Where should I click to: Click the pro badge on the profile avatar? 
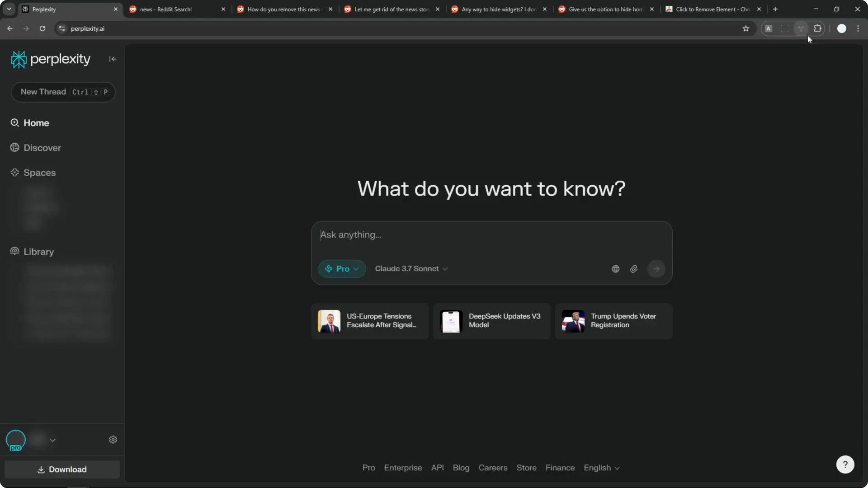(x=16, y=448)
